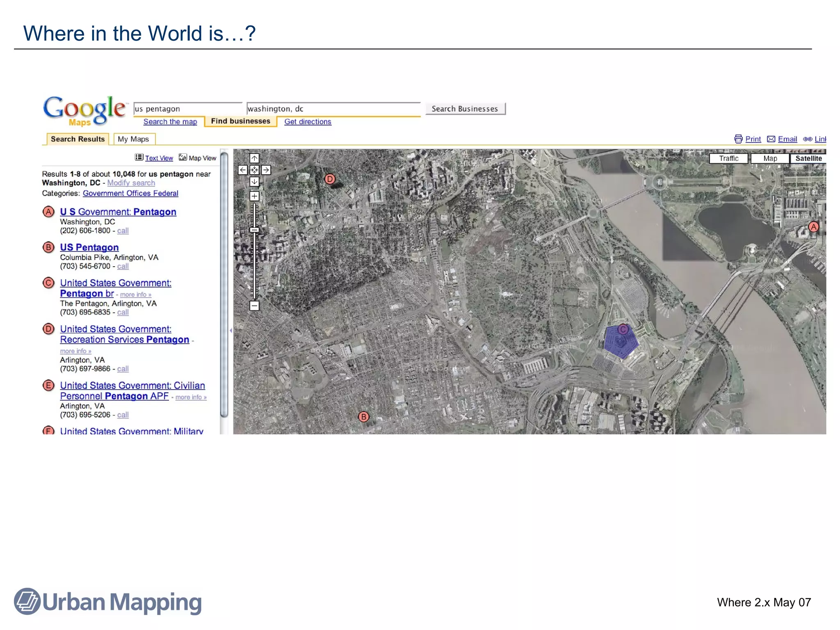Click the zoom slider handle

pyautogui.click(x=254, y=230)
